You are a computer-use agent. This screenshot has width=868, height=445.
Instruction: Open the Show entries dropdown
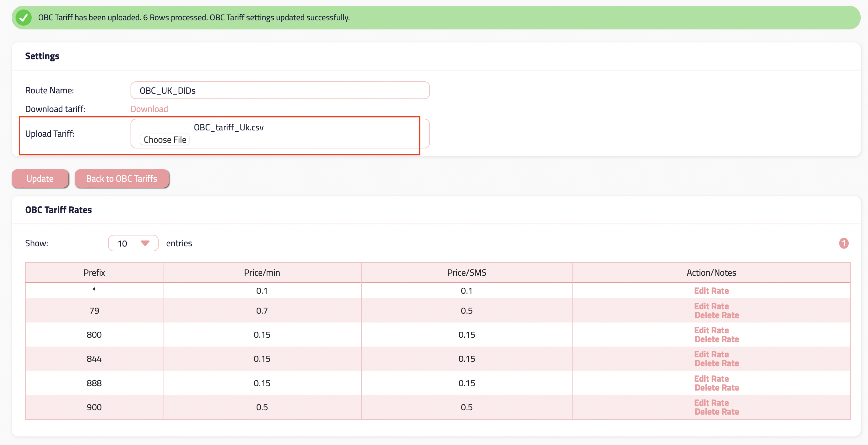tap(133, 243)
